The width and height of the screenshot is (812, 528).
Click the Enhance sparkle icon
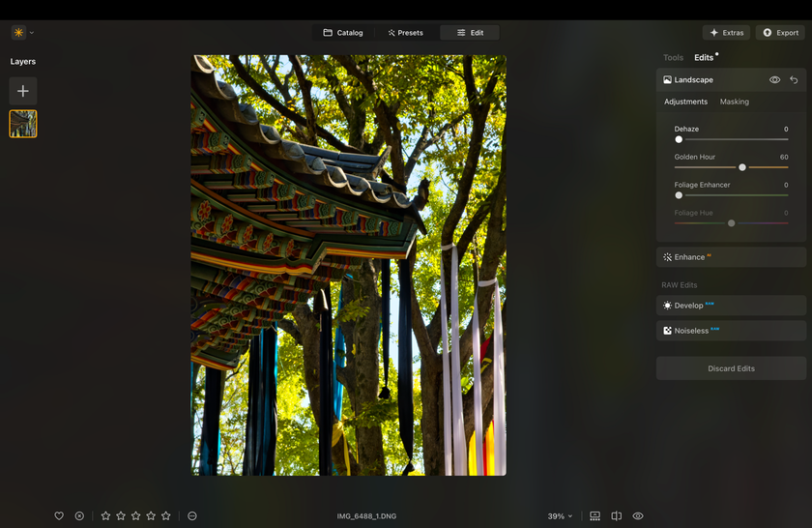(668, 257)
